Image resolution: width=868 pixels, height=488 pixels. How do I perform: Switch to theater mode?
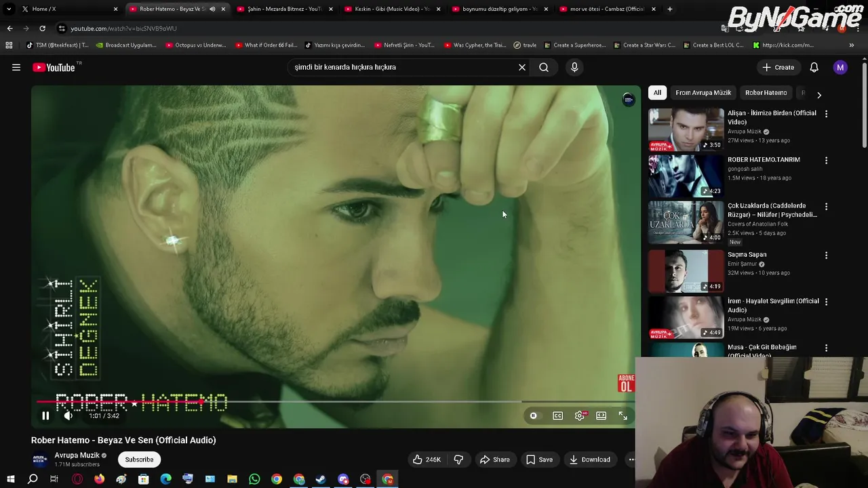(601, 415)
